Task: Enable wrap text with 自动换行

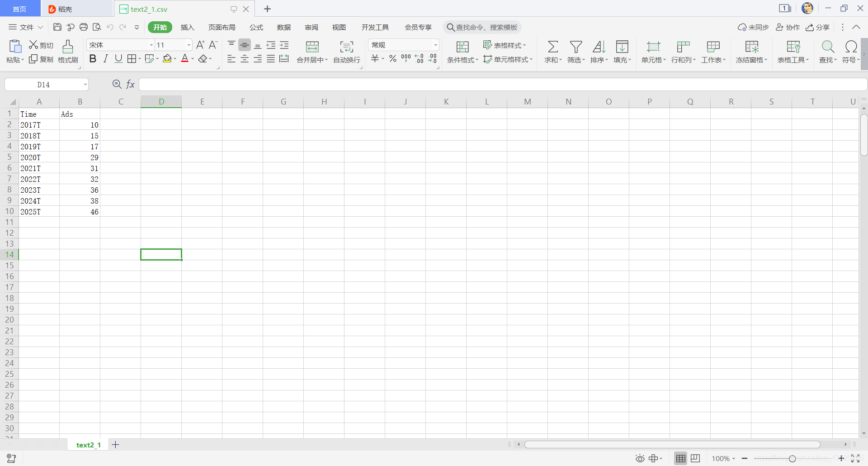Action: coord(346,51)
